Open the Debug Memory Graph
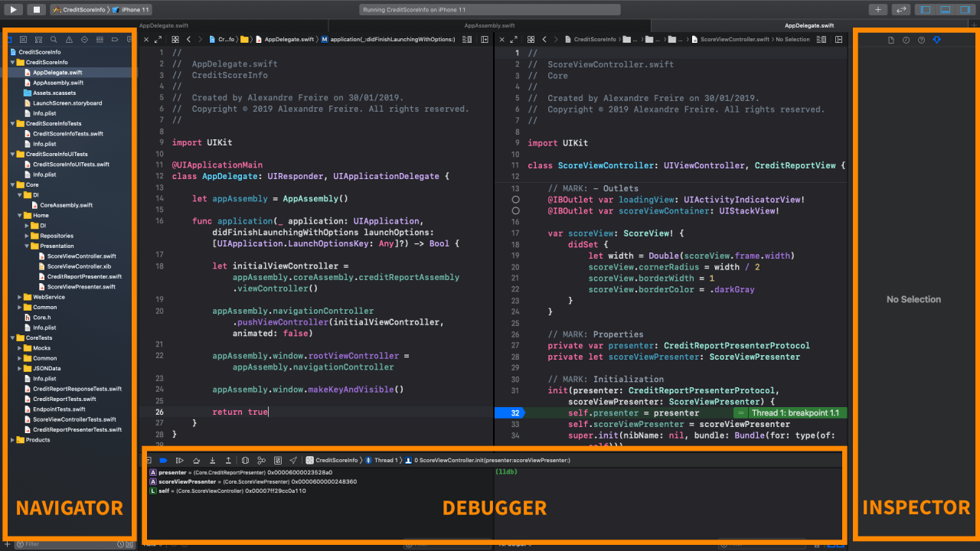This screenshot has height=551, width=980. pos(261,460)
